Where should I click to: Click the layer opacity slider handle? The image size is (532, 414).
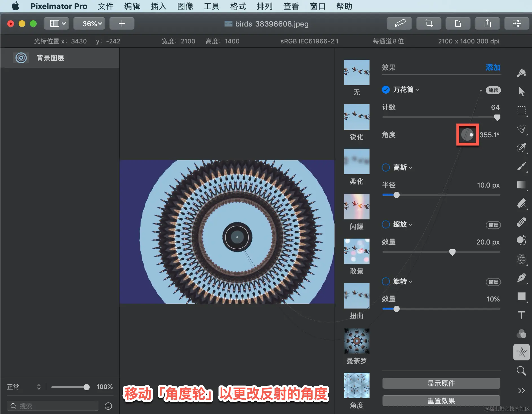tap(87, 387)
